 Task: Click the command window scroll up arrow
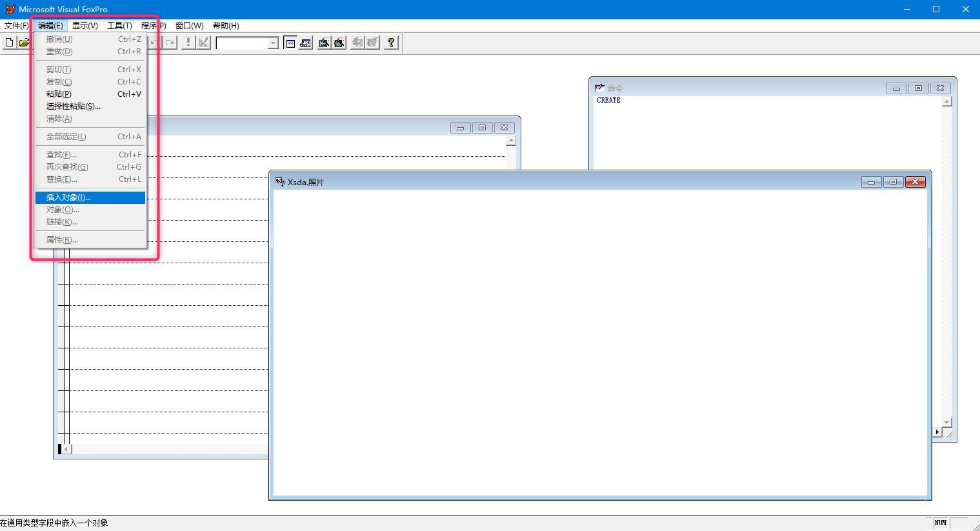(946, 102)
